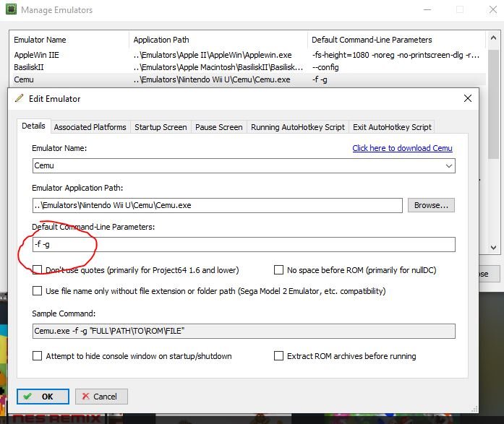504x424 pixels.
Task: Close the Edit Emulator dialog
Action: (x=468, y=98)
